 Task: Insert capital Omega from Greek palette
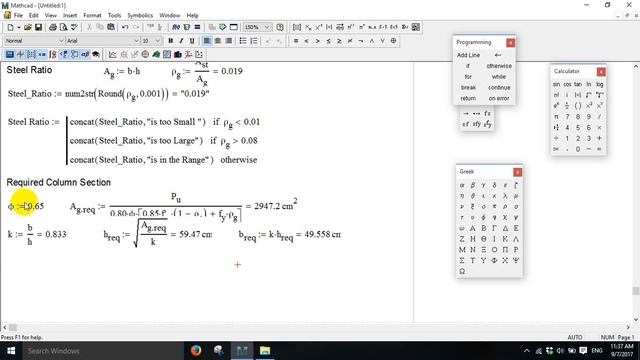(x=462, y=271)
